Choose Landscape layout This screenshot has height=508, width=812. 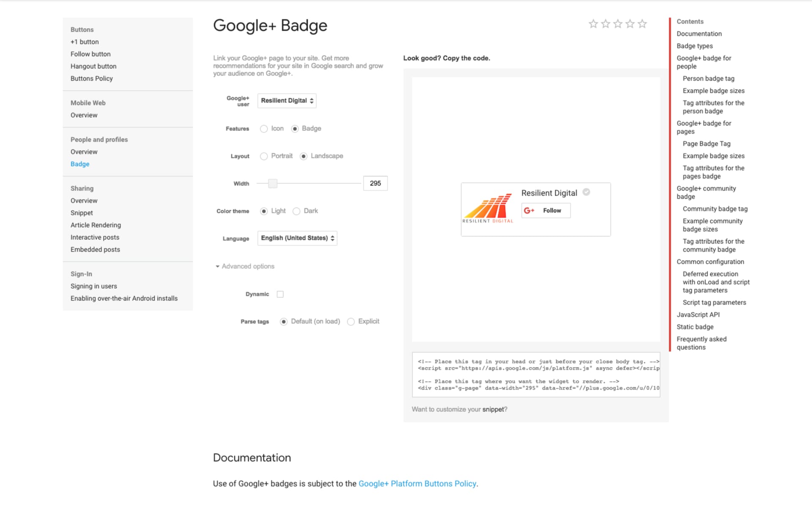tap(303, 156)
